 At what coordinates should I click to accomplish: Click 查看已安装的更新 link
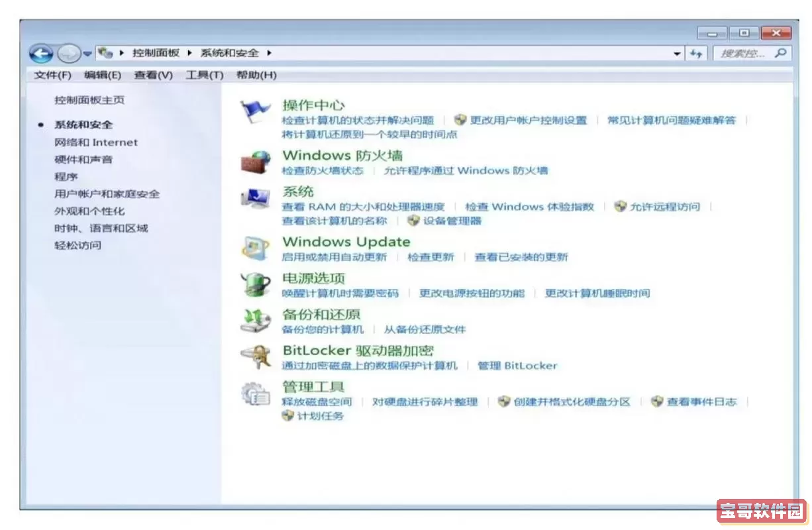point(521,257)
